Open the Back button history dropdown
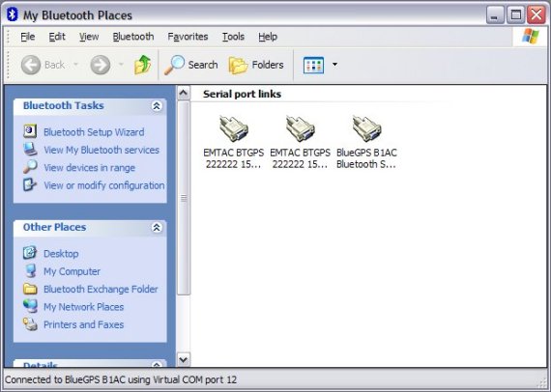 [76, 65]
